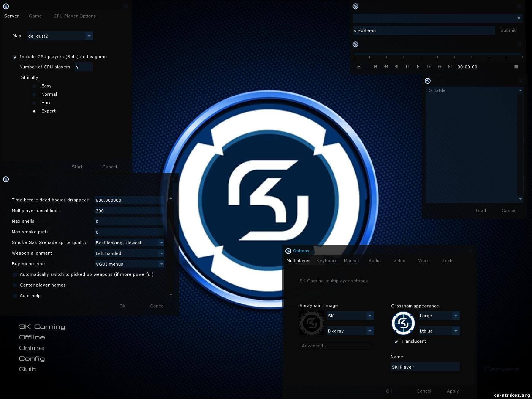Toggle the Translucent crosshair checkbox
Screen dimensions: 532x399
tap(396, 342)
